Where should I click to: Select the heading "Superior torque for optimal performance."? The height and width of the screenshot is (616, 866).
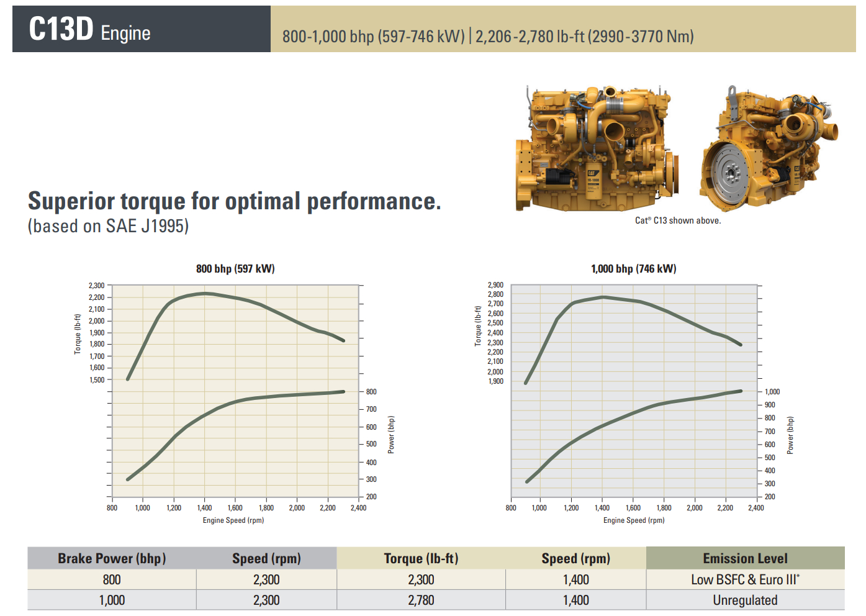(235, 201)
